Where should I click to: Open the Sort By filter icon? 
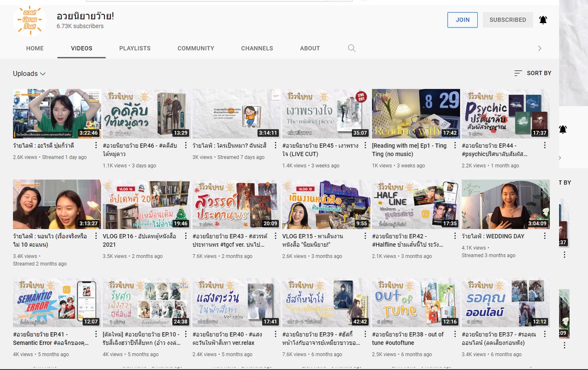[x=518, y=73]
